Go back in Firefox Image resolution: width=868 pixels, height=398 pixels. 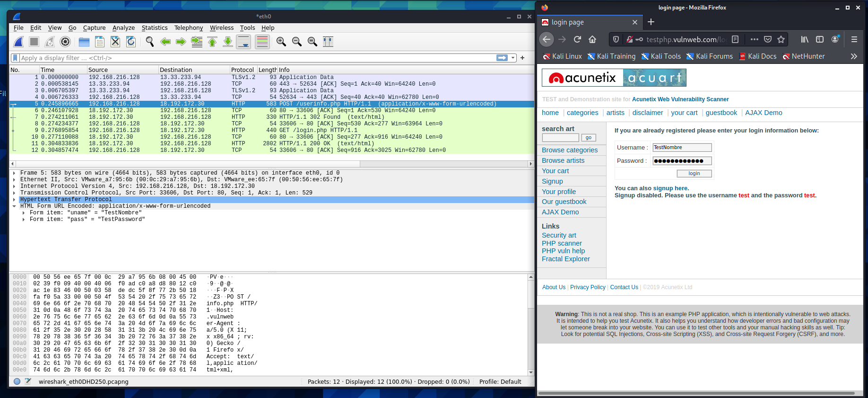click(x=547, y=39)
